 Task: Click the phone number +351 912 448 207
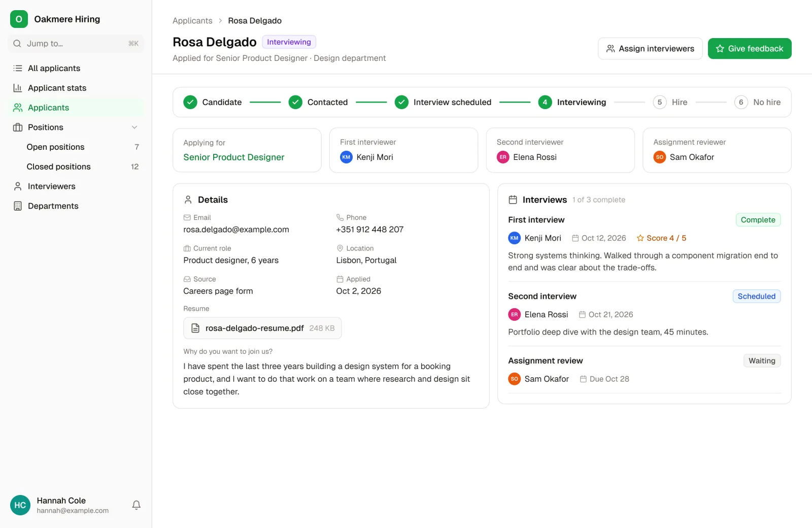point(370,230)
